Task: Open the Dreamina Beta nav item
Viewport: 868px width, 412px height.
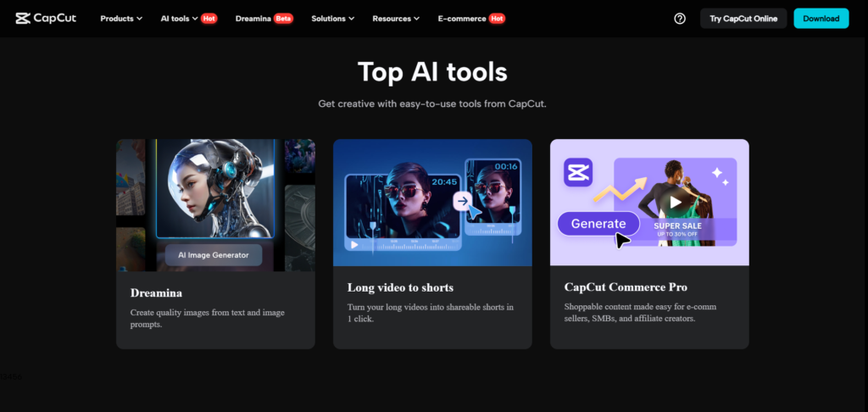Action: click(264, 19)
